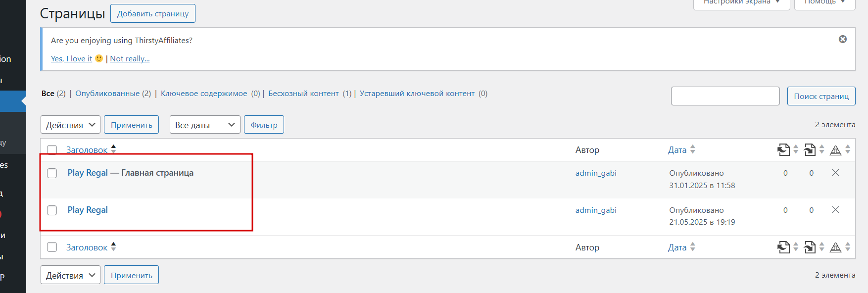Click the Yes, I love it link
Image resolution: width=868 pixels, height=293 pixels.
point(72,58)
